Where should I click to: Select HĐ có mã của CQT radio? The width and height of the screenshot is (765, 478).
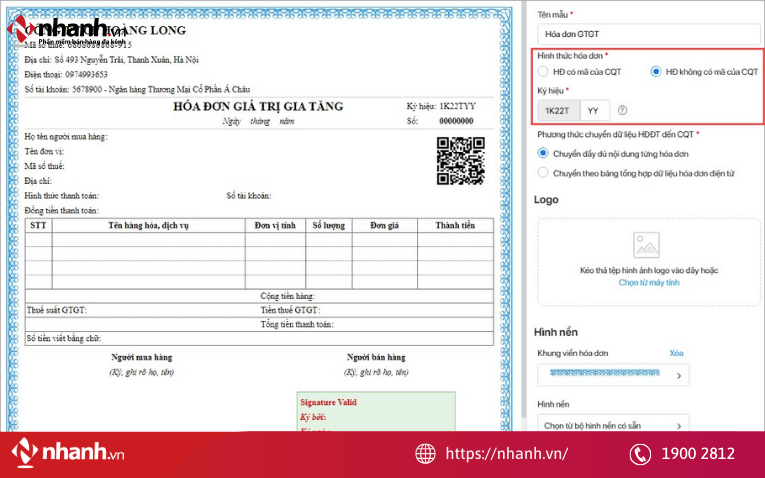(x=543, y=72)
